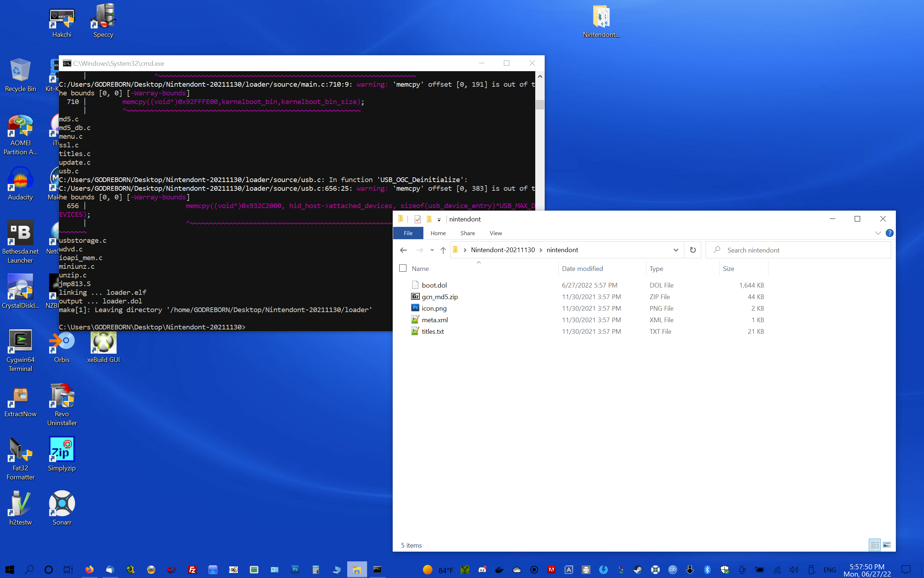The image size is (924, 578).
Task: Open the Hakchi desktop shortcut
Action: click(62, 22)
